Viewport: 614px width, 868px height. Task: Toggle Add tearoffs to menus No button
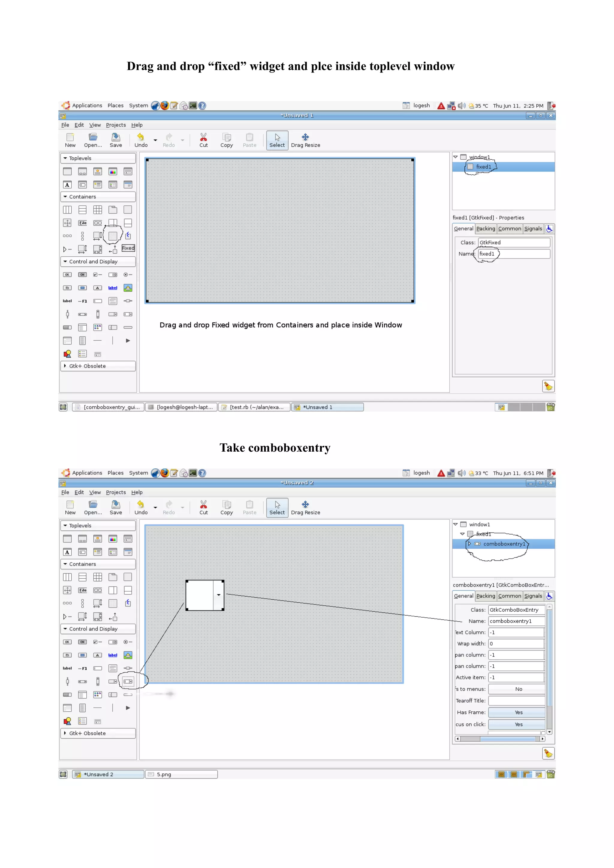517,689
